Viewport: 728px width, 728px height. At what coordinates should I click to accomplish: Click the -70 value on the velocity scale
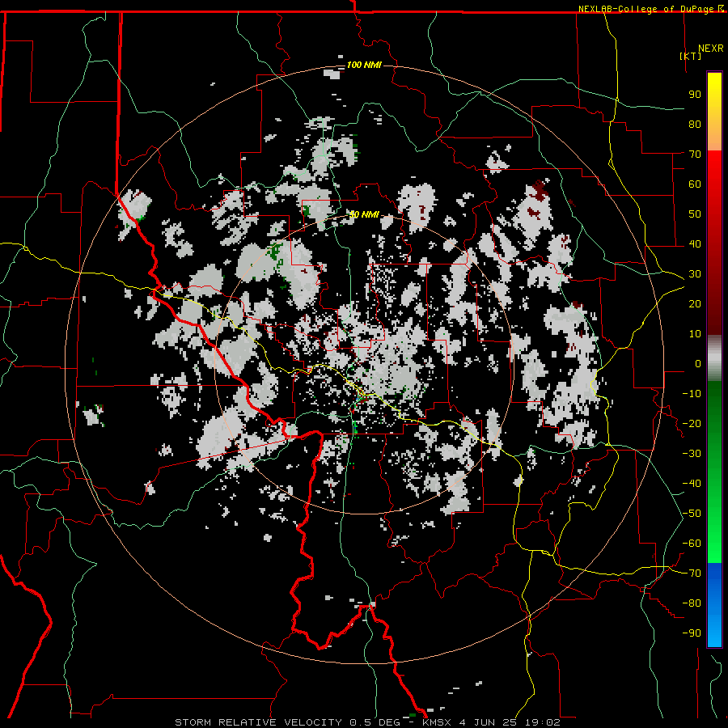tap(692, 573)
